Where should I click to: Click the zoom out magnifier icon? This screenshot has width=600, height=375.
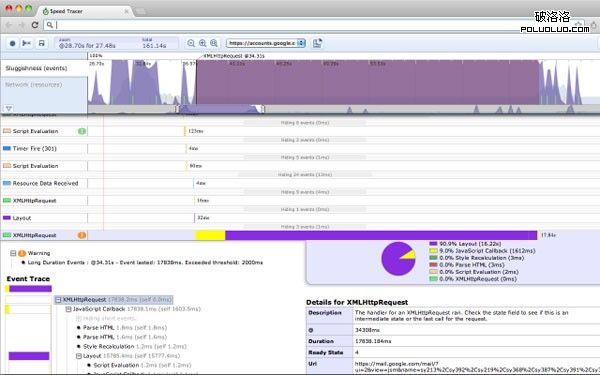191,43
